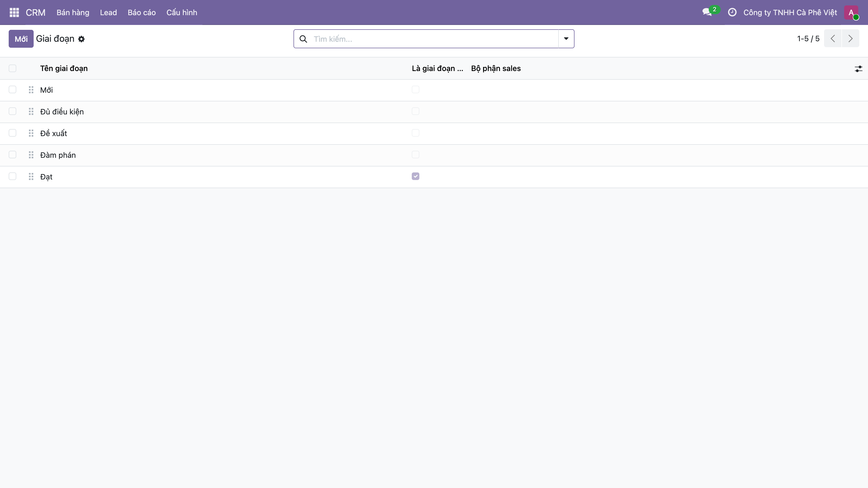This screenshot has width=868, height=488.
Task: Click the Tìm kiếm search input field
Action: [x=435, y=39]
